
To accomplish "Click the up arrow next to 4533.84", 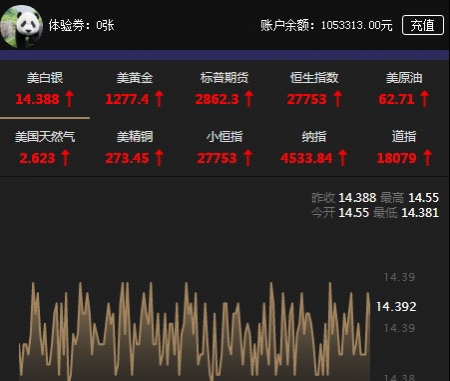I will (x=343, y=158).
